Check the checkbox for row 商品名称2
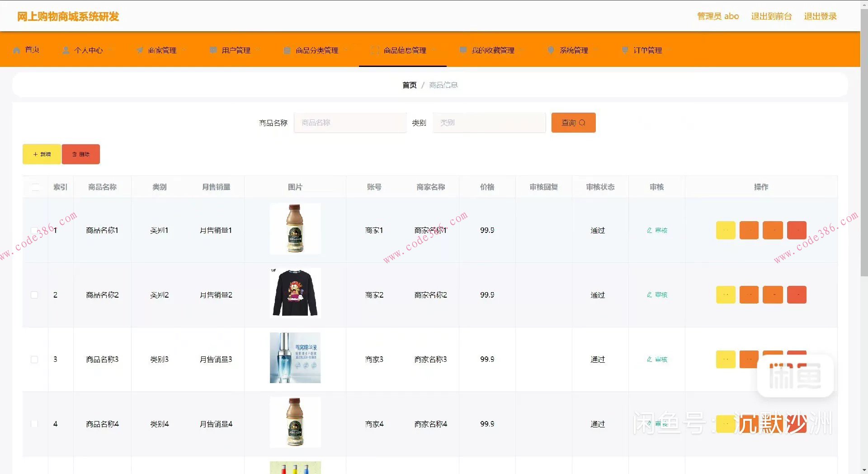The image size is (868, 474). point(35,295)
